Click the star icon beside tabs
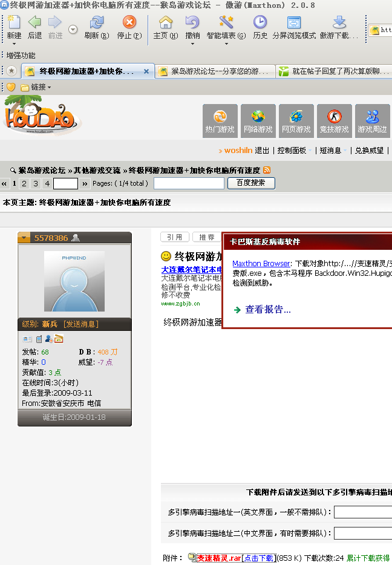The image size is (392, 565). 11,71
